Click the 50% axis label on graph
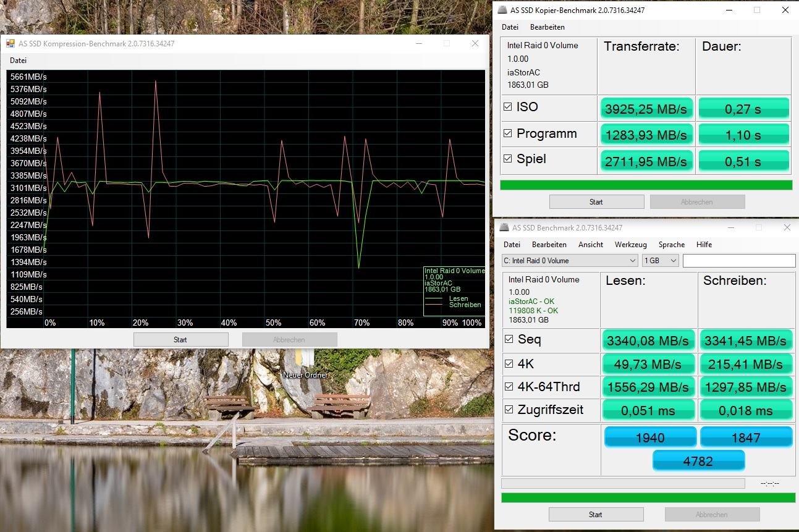 click(273, 323)
